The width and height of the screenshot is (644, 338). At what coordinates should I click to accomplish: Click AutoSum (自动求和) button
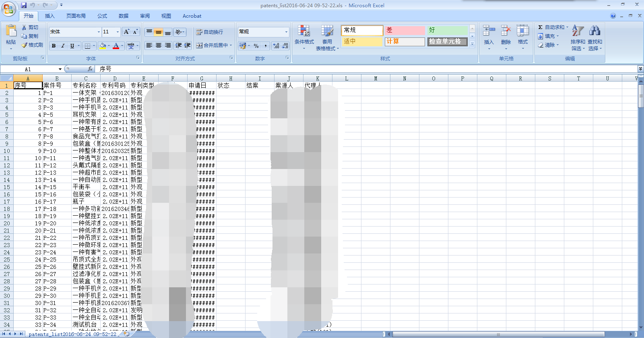(551, 27)
